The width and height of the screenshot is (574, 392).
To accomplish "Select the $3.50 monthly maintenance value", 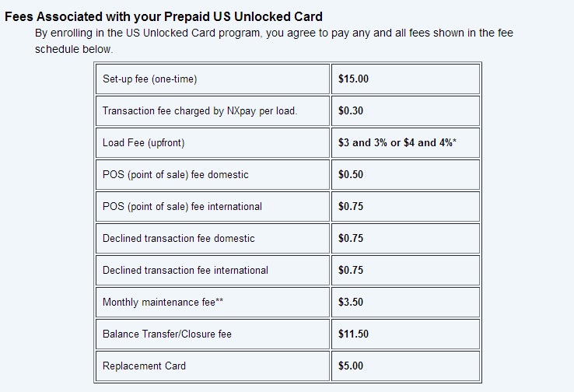I will click(351, 303).
